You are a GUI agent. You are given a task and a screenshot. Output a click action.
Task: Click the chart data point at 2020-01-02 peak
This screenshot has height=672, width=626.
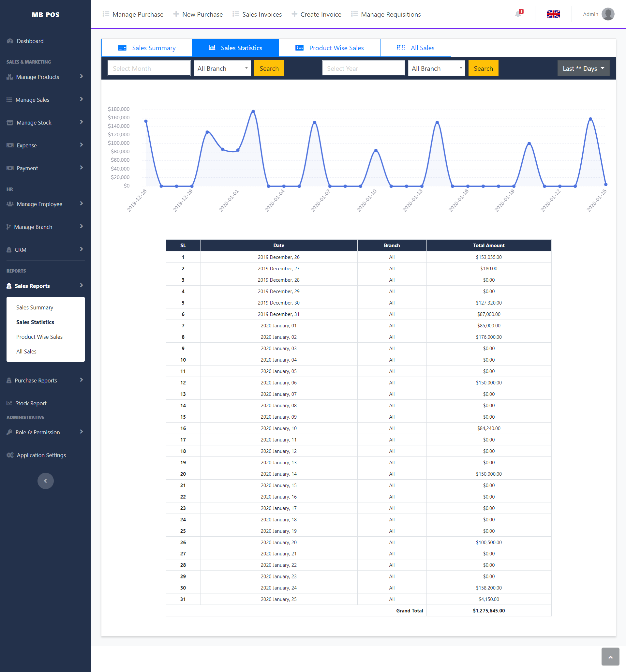[x=253, y=111]
